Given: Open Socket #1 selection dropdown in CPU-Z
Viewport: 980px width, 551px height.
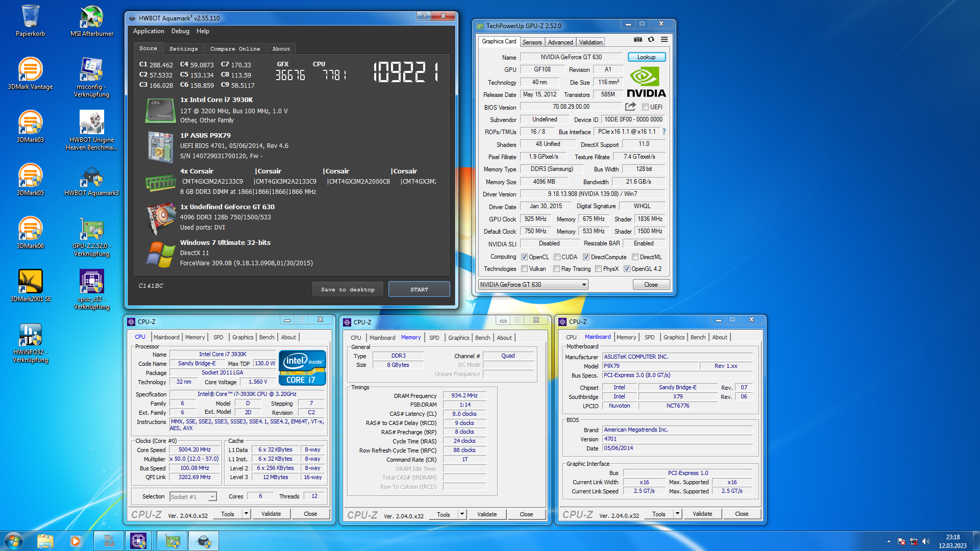Looking at the screenshot, I should (x=193, y=496).
